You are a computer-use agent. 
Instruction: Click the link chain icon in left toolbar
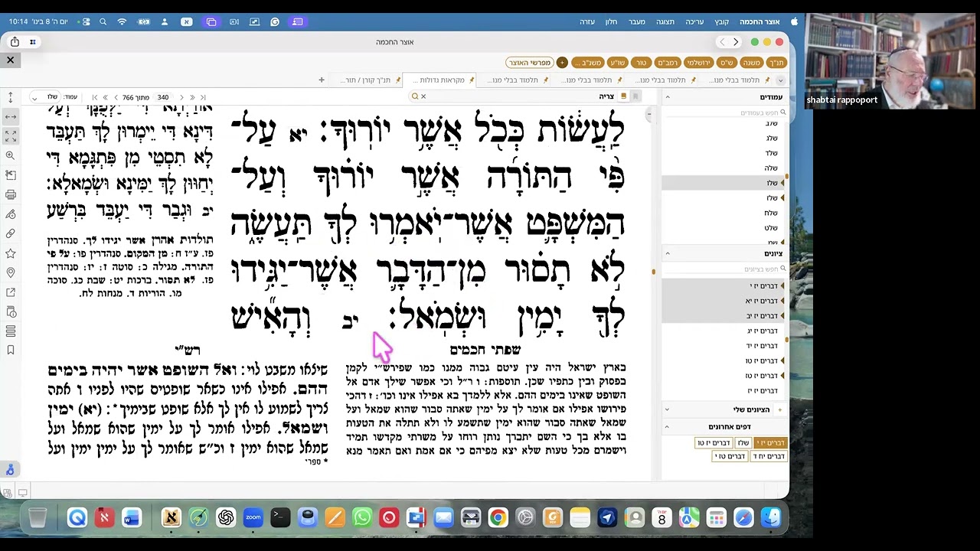tap(10, 233)
